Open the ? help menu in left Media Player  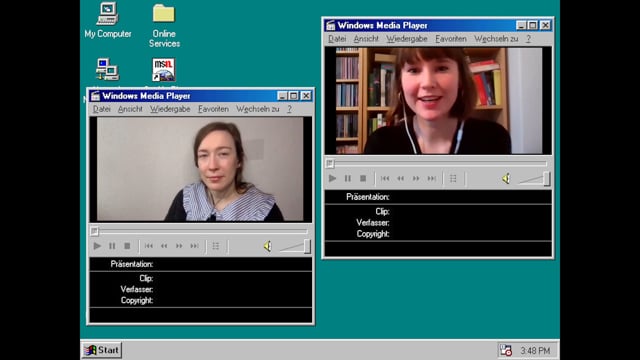tap(289, 109)
